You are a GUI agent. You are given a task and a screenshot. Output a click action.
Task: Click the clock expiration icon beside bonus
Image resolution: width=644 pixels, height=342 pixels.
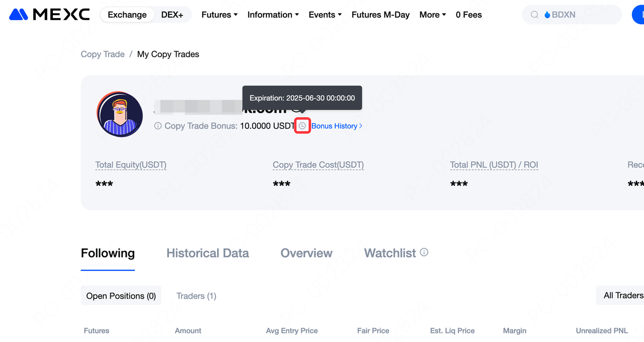pos(302,126)
